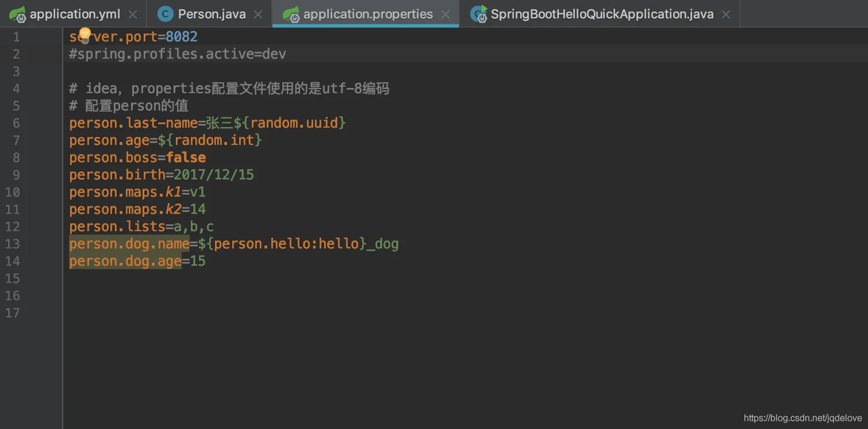
Task: Click the person.age property key
Action: click(109, 140)
